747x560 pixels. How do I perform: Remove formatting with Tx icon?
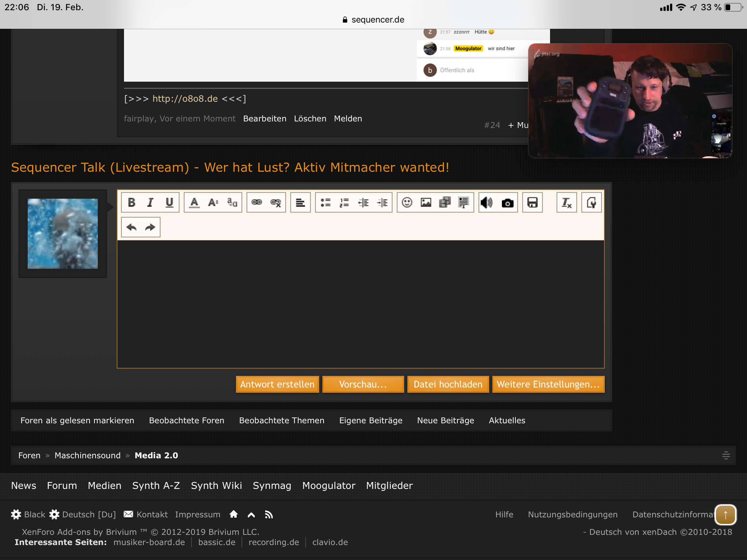click(566, 202)
